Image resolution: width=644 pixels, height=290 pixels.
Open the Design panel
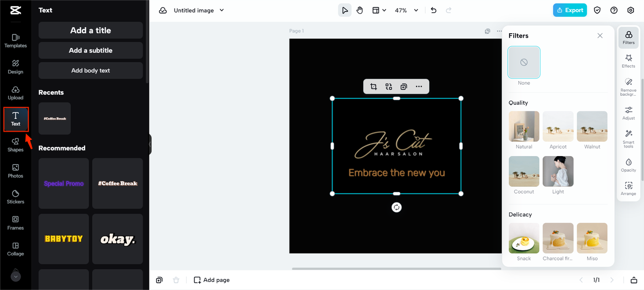click(16, 67)
